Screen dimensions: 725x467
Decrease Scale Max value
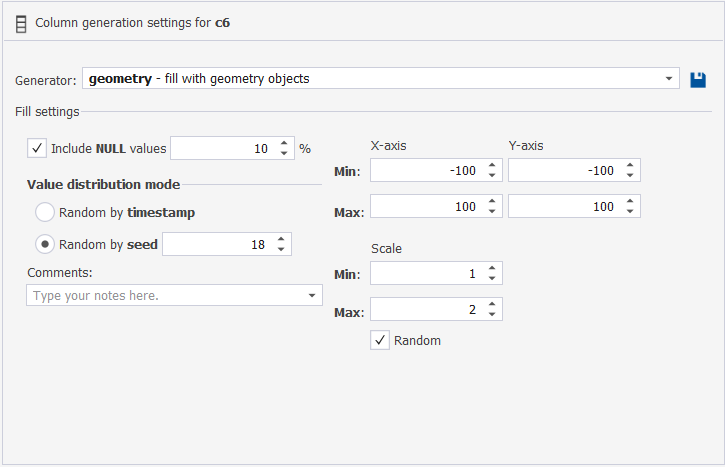[492, 315]
